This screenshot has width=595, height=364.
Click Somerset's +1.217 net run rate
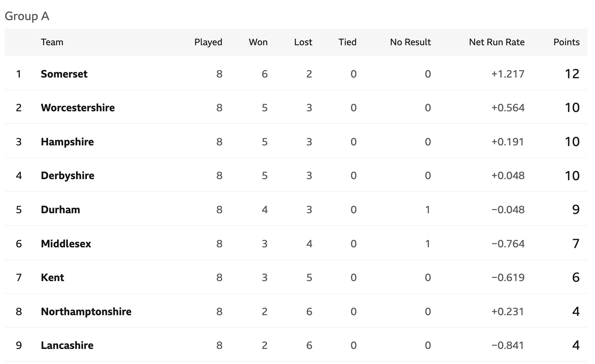(508, 74)
